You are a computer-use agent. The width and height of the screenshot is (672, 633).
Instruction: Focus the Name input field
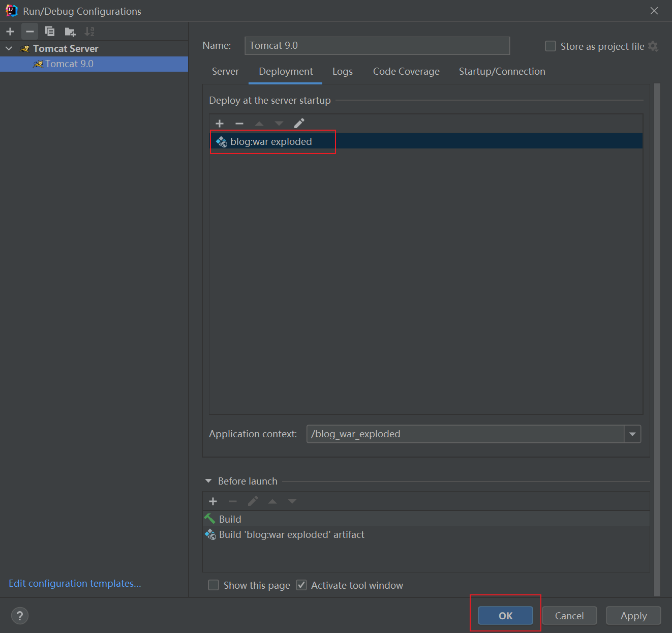click(377, 46)
